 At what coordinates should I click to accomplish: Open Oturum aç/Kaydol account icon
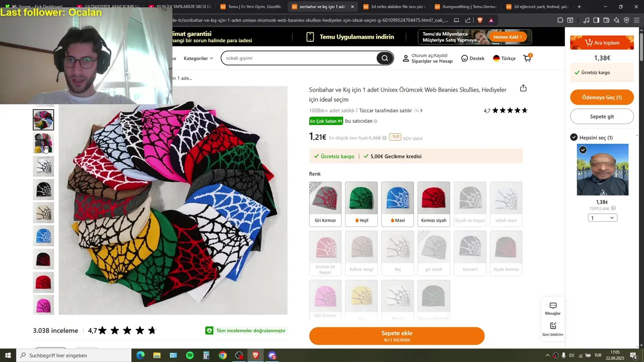tap(406, 58)
